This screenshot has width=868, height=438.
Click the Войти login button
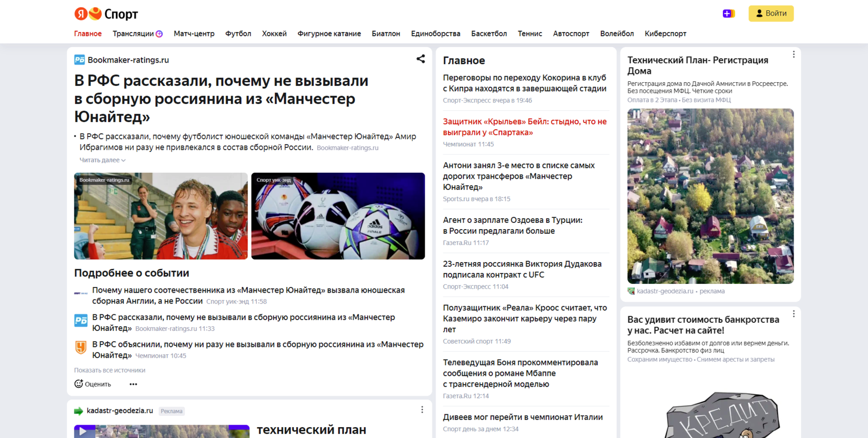tap(771, 13)
